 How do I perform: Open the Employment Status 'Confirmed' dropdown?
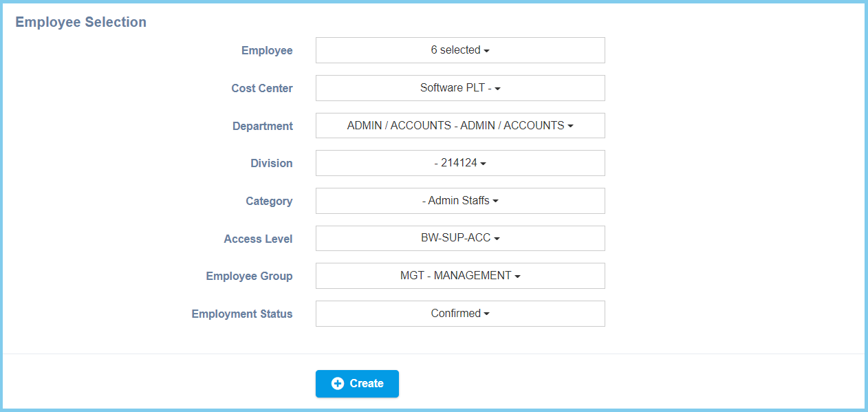point(460,314)
